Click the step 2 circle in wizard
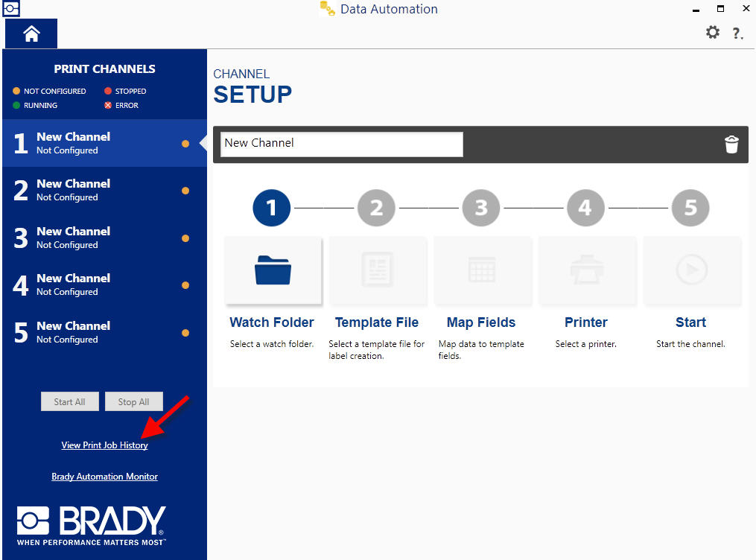 tap(376, 208)
